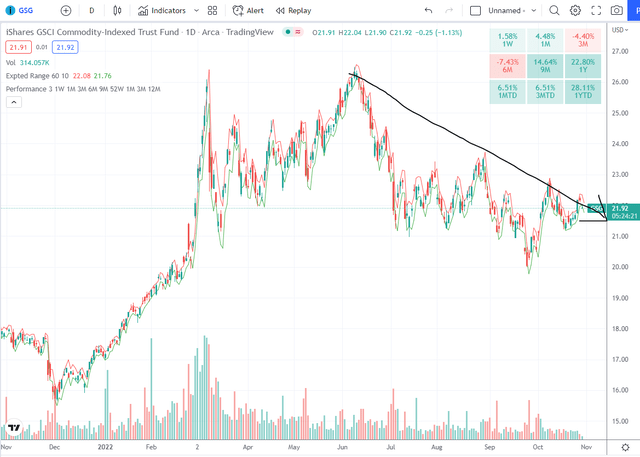Expand the indicators favorites dropdown arrow

click(196, 11)
